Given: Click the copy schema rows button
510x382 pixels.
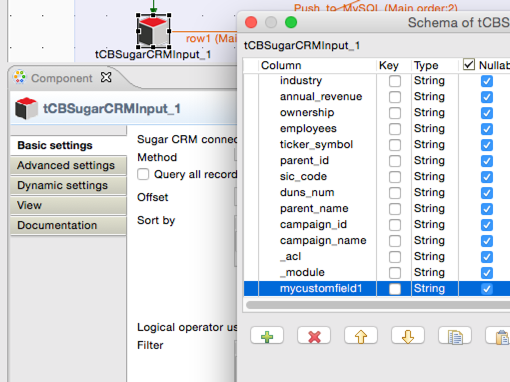Looking at the screenshot, I should [455, 335].
